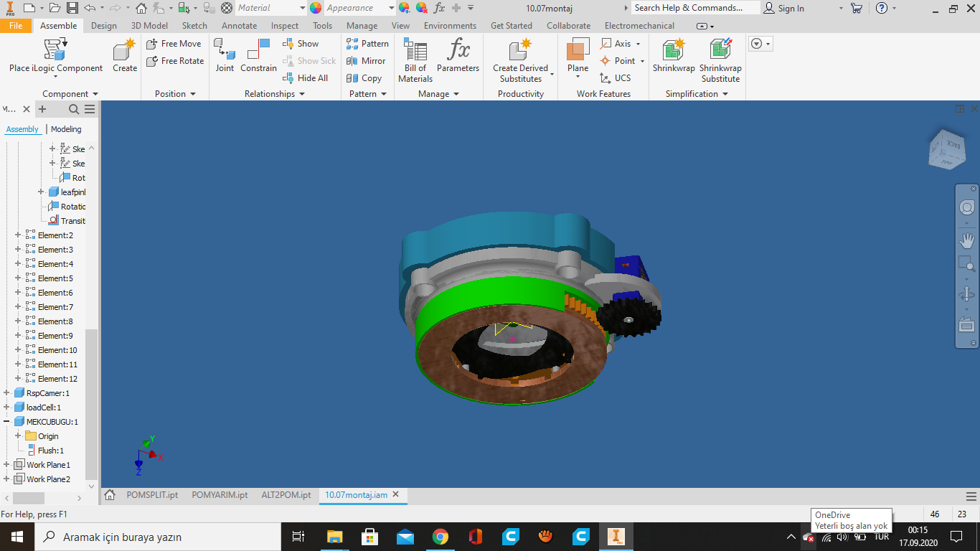
Task: Collapse the MEKCUBUGU:1 assembly node
Action: click(6, 421)
